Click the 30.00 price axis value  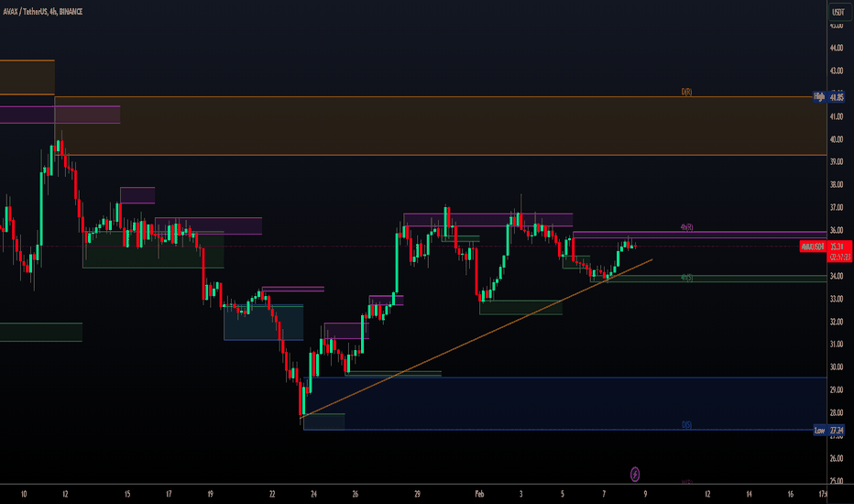click(x=836, y=367)
